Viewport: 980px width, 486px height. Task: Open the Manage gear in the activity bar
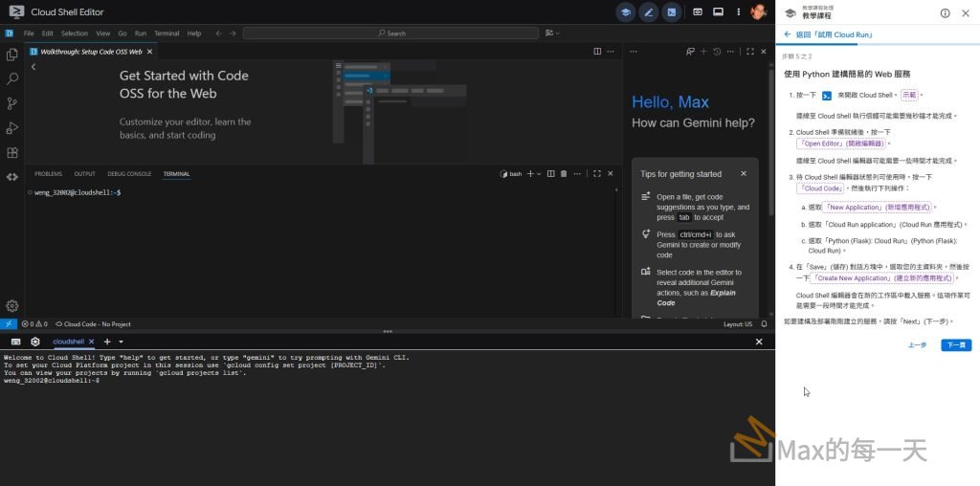point(12,306)
